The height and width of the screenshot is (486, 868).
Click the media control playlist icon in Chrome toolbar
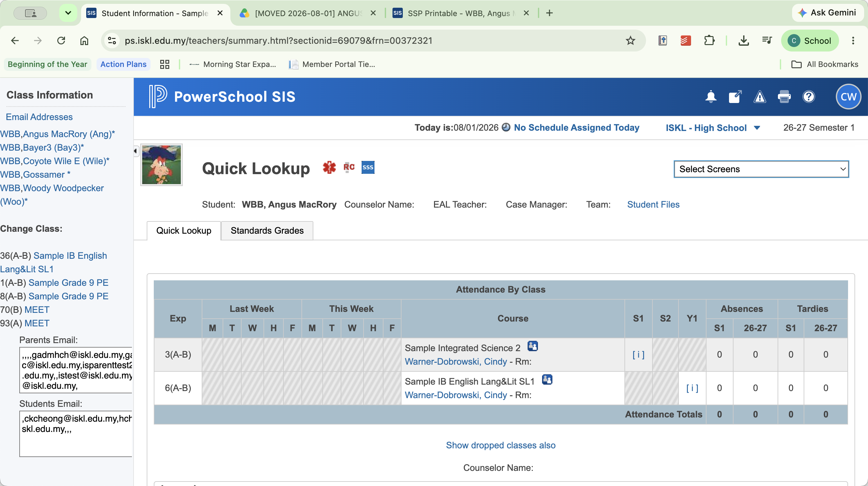pos(767,41)
